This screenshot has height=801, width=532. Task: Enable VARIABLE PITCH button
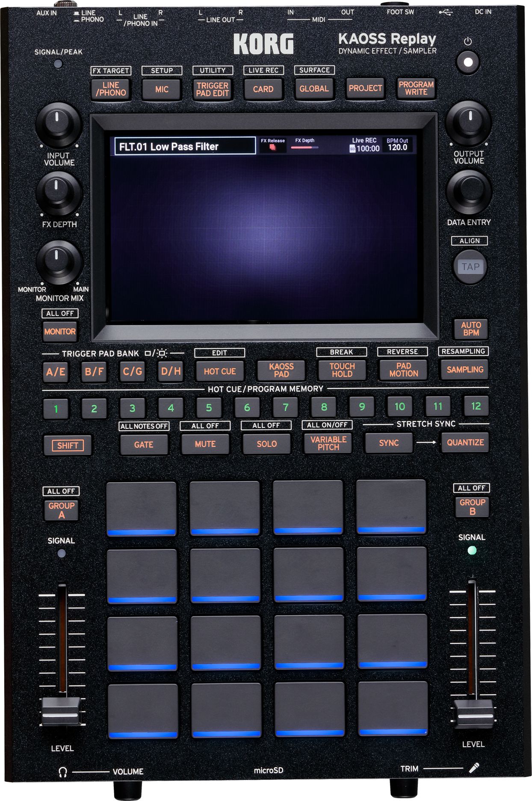tap(328, 443)
